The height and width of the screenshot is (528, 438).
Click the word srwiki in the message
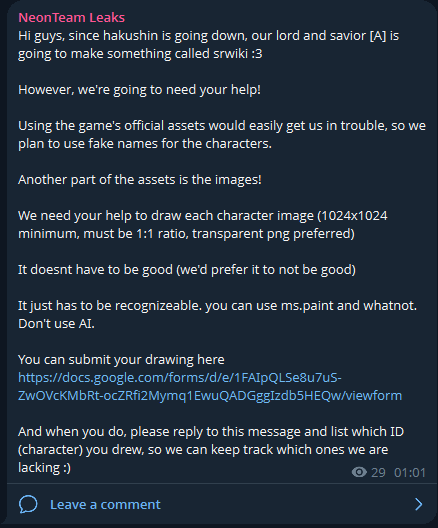[x=231, y=54]
